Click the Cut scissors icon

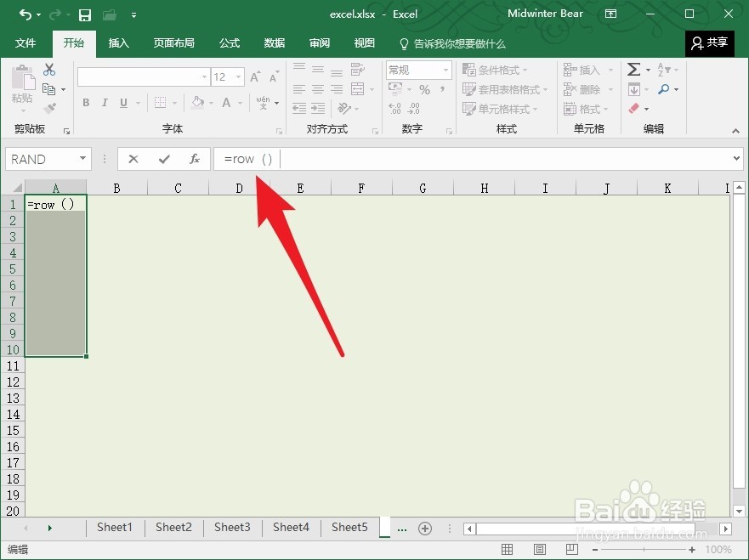pos(49,70)
